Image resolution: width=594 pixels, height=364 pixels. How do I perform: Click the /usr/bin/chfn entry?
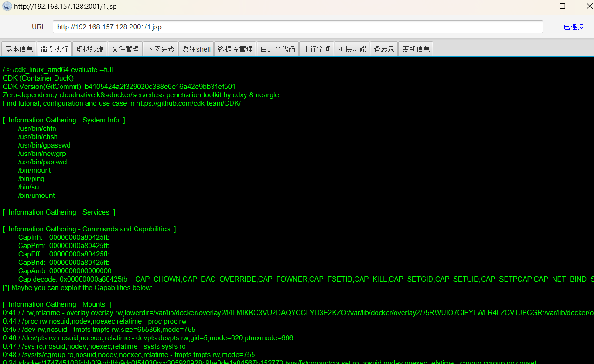pos(37,128)
